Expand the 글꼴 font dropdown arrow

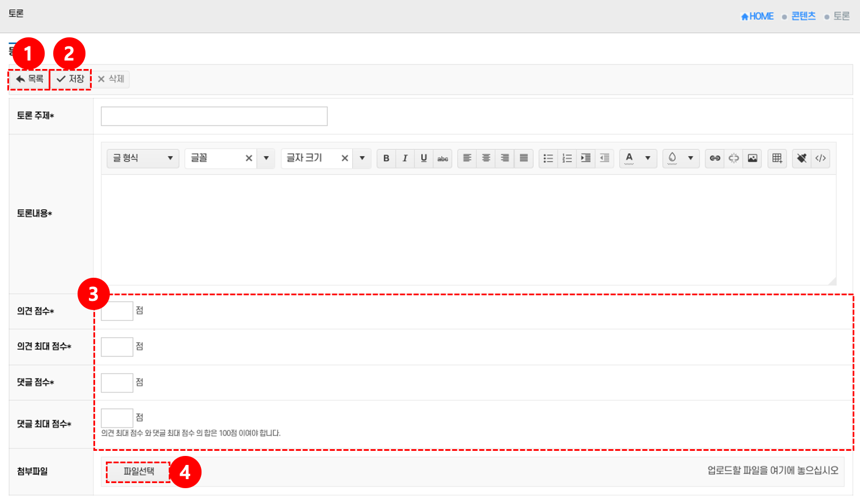266,158
